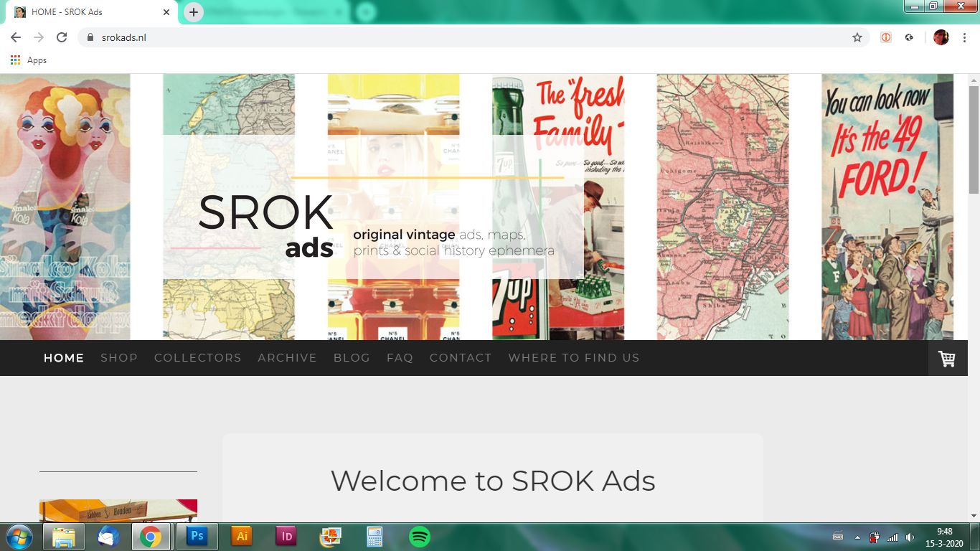Open the SHOP page
Image resolution: width=980 pixels, height=551 pixels.
pyautogui.click(x=119, y=358)
